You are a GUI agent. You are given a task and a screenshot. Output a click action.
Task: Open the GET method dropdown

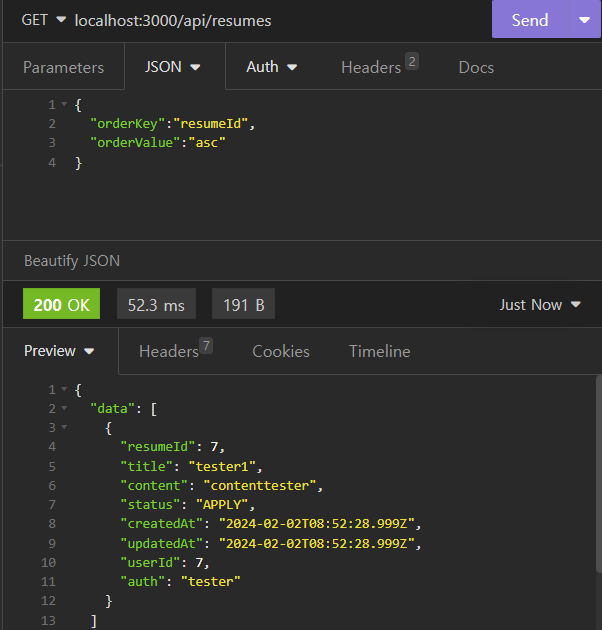tap(43, 20)
